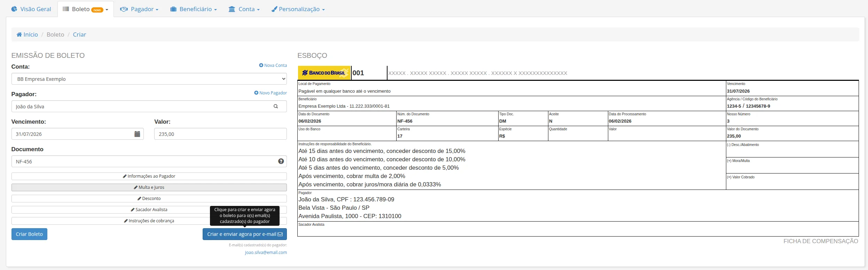The width and height of the screenshot is (868, 270).
Task: Expand the Desconto section
Action: pyautogui.click(x=149, y=199)
